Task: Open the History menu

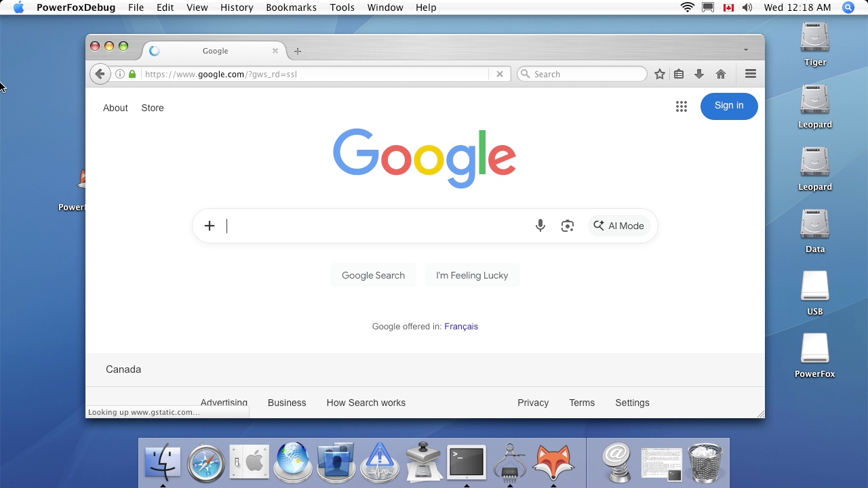Action: pos(237,7)
